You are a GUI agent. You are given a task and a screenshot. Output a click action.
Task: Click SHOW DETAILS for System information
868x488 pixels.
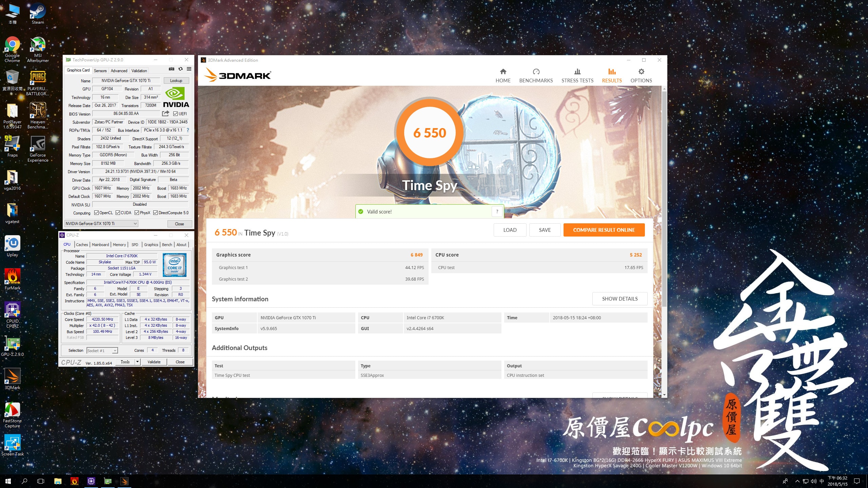[619, 299]
